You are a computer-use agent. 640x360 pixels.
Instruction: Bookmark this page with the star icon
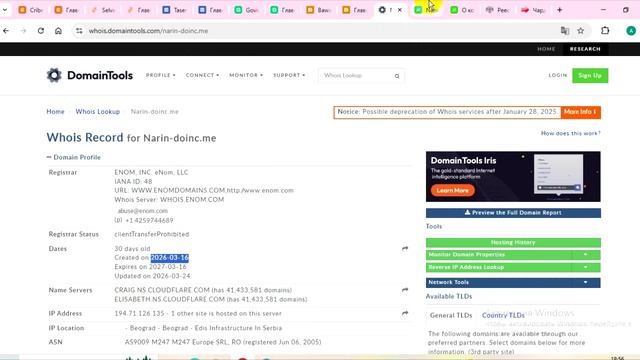580,31
